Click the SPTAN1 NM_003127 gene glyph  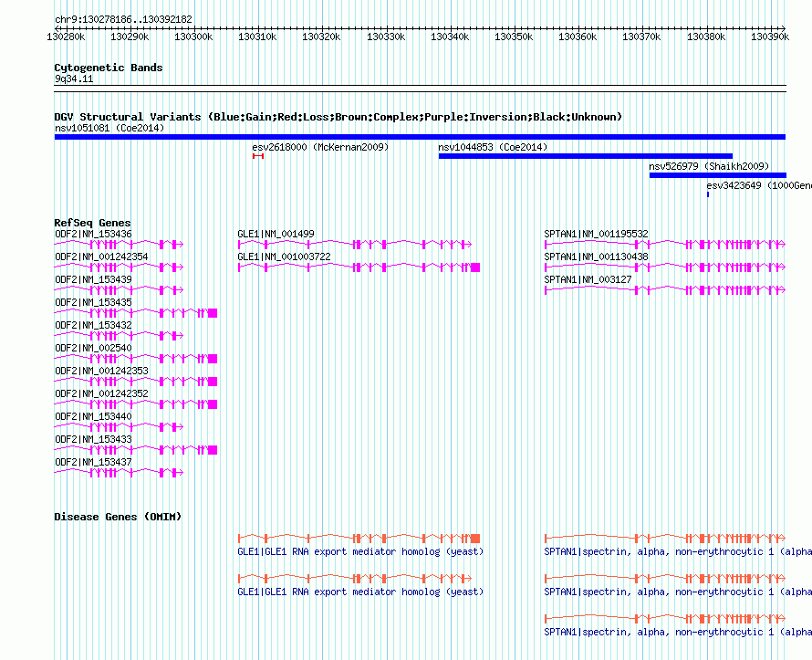point(665,290)
